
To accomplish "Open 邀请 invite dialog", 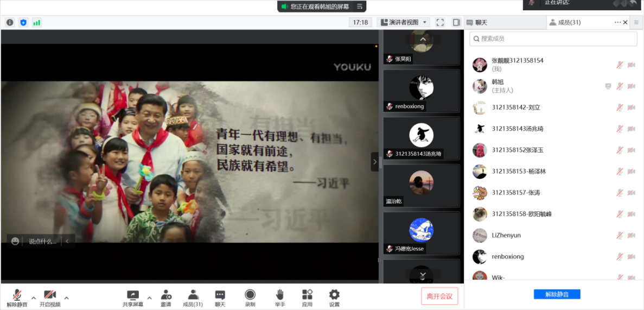I will (x=166, y=298).
